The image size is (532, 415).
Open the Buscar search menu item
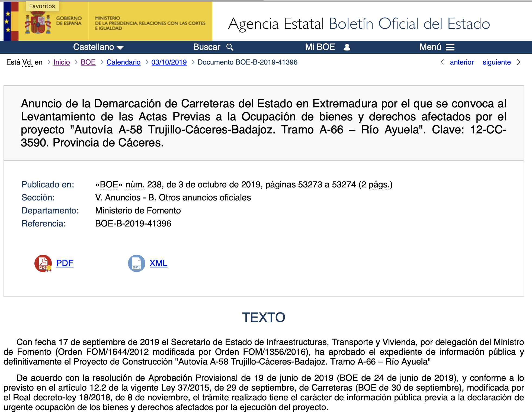(x=213, y=47)
